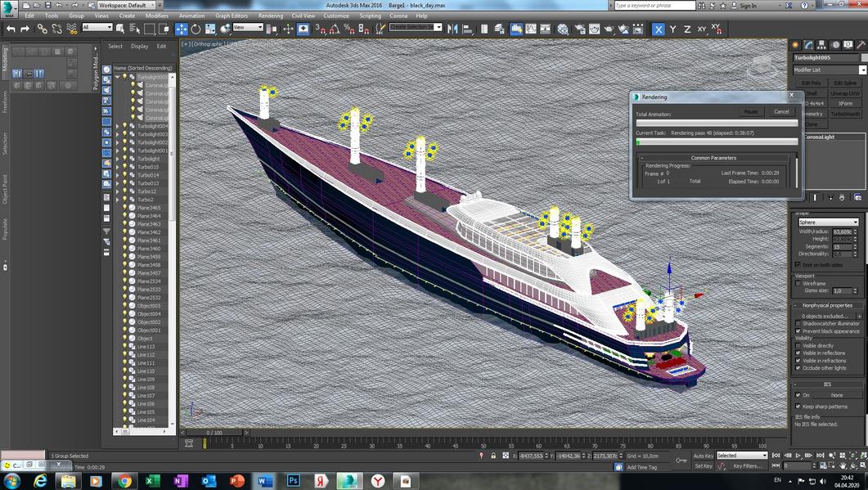
Task: Toggle the Angle Snap tool
Action: pyautogui.click(x=335, y=29)
